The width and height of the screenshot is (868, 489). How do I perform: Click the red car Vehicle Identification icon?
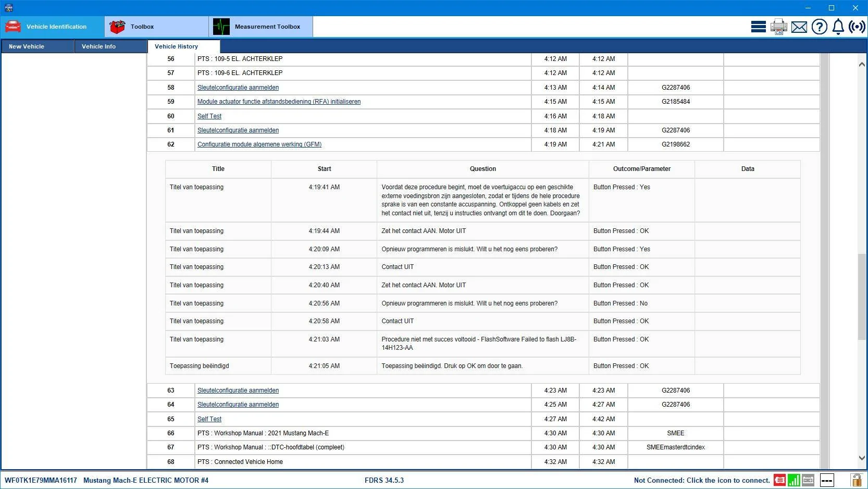point(13,27)
